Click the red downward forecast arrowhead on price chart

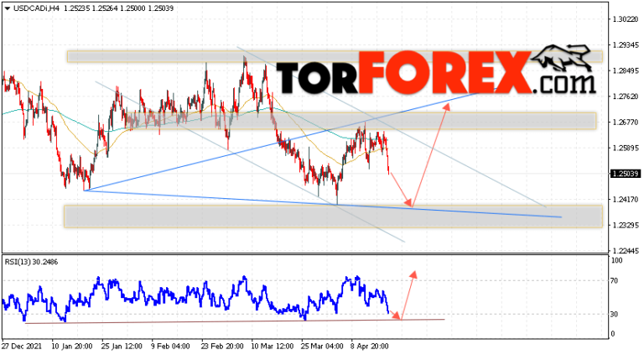(x=408, y=202)
